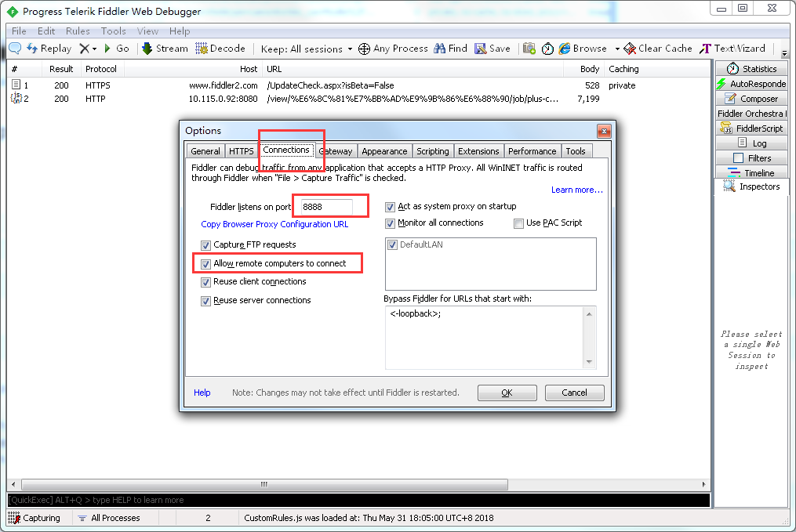796x532 pixels.
Task: Click the horizontal scrollbar thumb in session list
Action: point(264,484)
